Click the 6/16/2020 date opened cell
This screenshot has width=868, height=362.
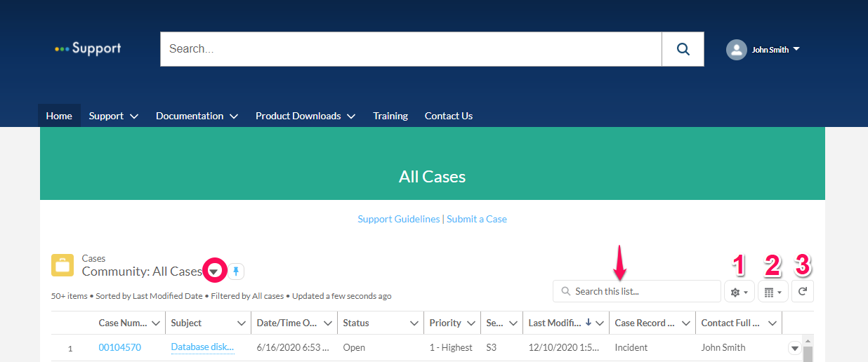(294, 347)
